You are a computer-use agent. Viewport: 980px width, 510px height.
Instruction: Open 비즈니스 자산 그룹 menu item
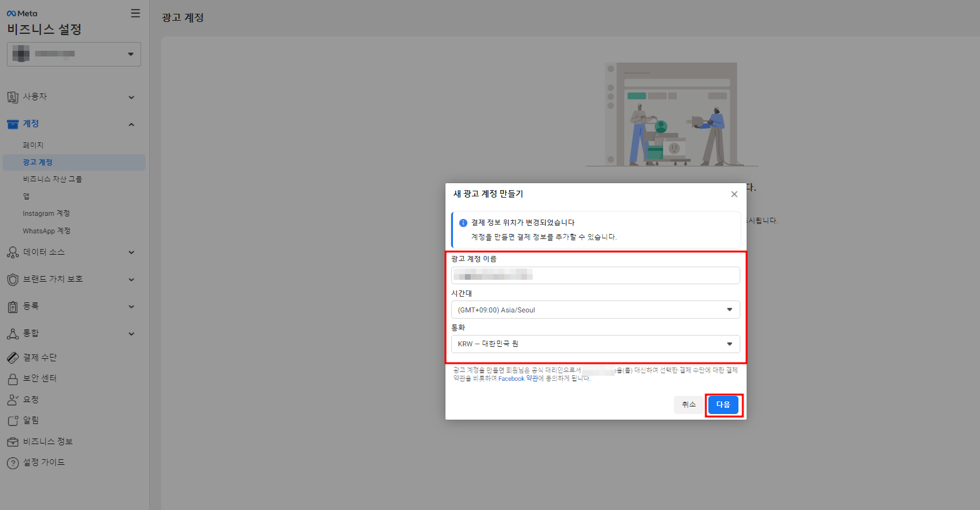point(53,179)
